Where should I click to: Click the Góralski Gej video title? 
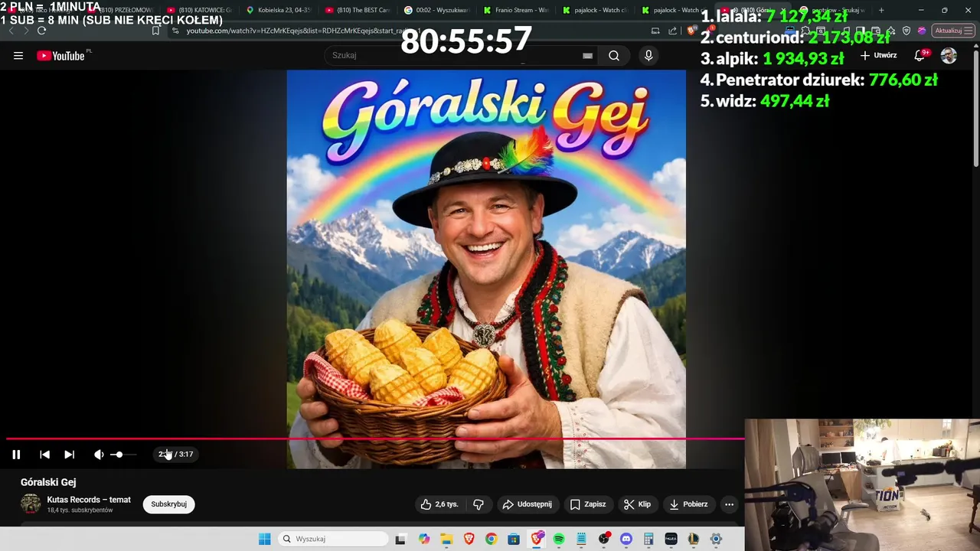(x=48, y=482)
